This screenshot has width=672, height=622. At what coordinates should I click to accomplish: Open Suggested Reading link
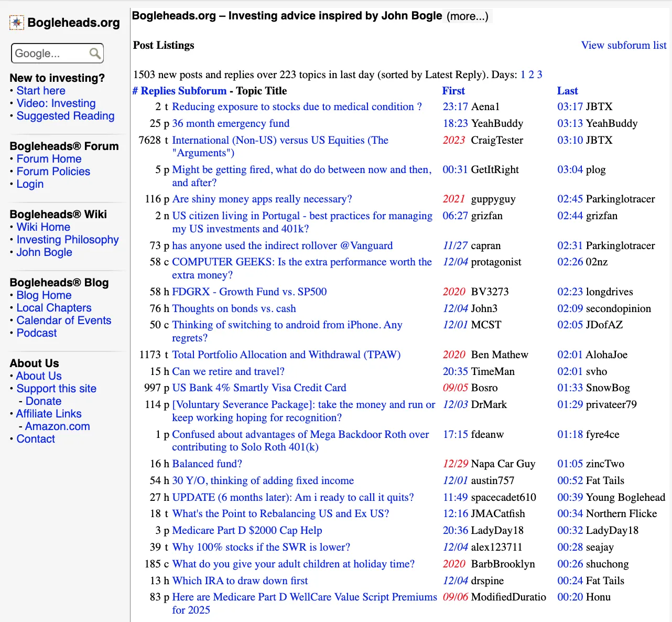(66, 116)
